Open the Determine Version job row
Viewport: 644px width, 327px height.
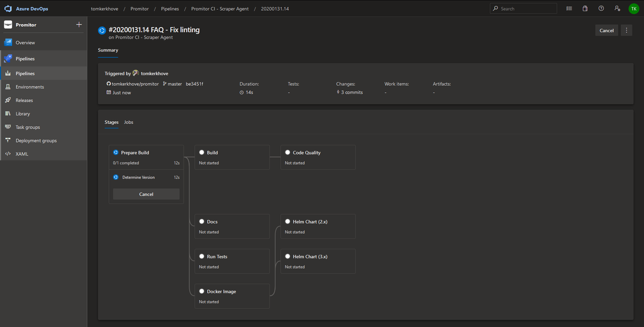point(146,177)
